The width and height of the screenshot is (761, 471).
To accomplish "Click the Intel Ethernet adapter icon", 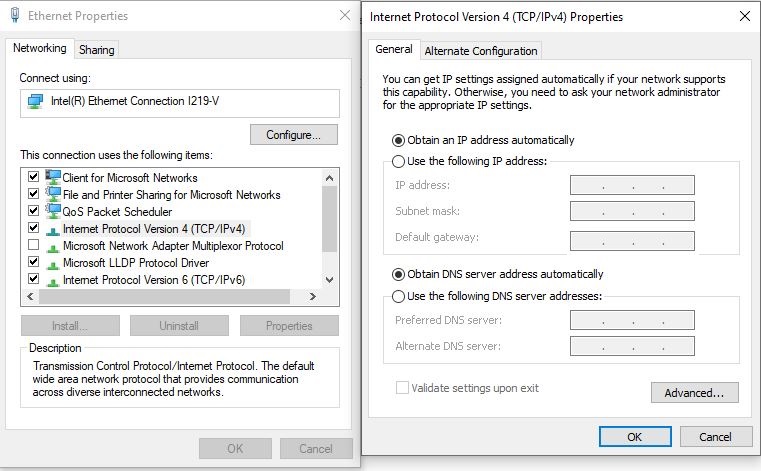I will (x=35, y=101).
